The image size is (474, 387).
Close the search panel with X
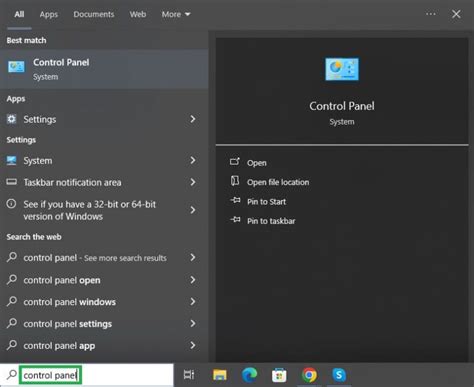pos(456,14)
